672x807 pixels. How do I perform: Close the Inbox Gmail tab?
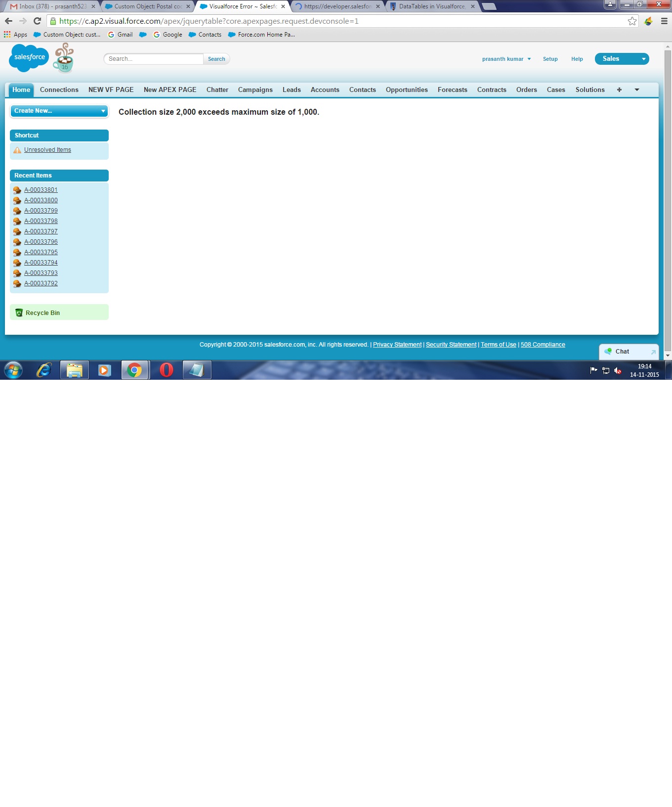pos(93,6)
